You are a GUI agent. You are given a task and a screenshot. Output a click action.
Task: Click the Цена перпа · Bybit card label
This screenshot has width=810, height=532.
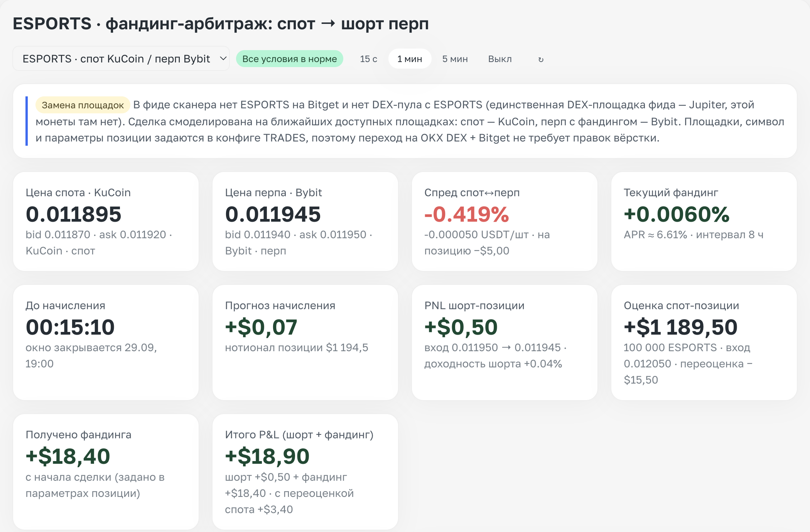(273, 192)
